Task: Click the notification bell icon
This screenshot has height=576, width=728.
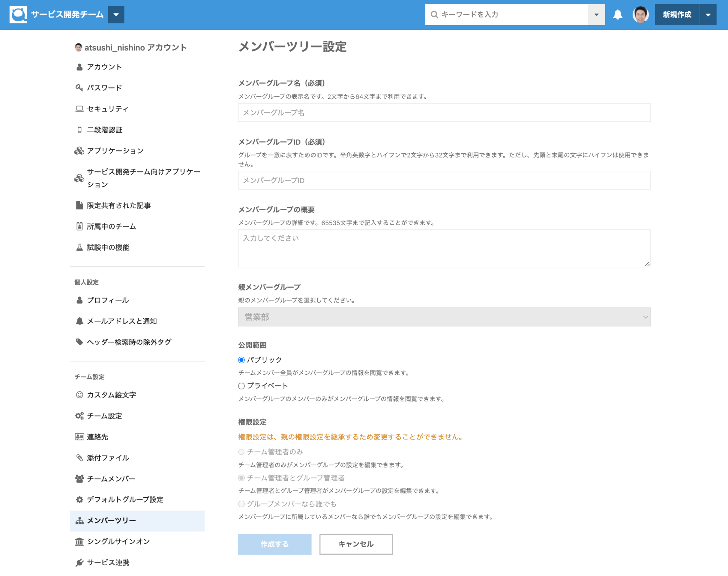Action: tap(617, 15)
